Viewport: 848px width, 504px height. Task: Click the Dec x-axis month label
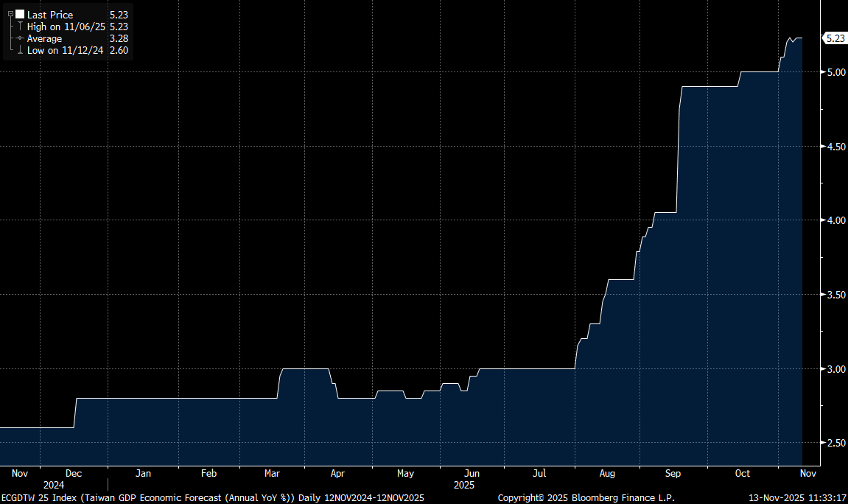tap(74, 473)
